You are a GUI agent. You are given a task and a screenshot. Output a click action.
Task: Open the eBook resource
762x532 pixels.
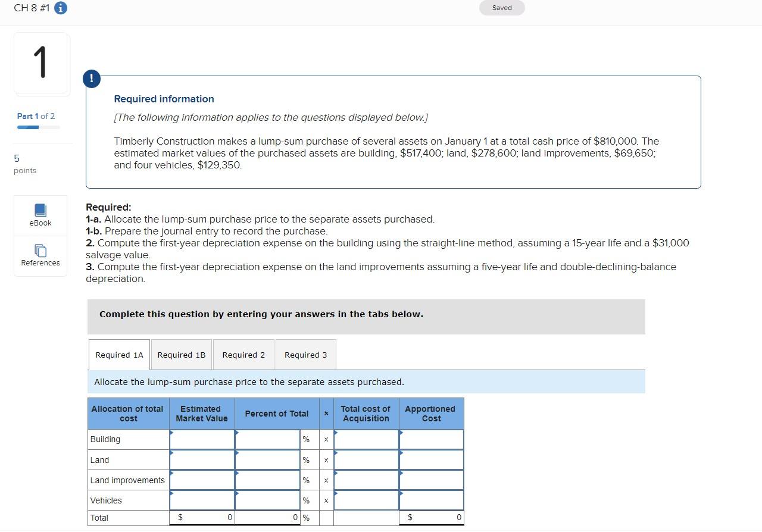click(40, 215)
